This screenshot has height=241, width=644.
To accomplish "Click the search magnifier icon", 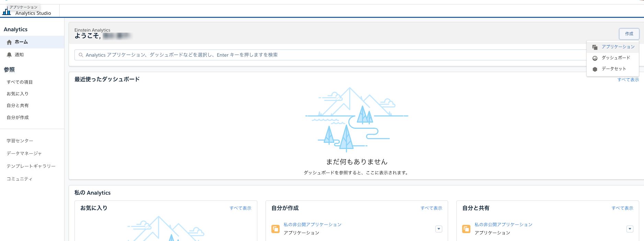I will coord(81,55).
